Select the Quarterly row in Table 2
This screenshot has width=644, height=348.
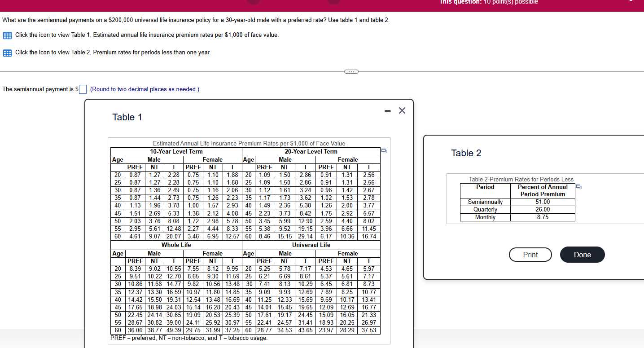485,209
